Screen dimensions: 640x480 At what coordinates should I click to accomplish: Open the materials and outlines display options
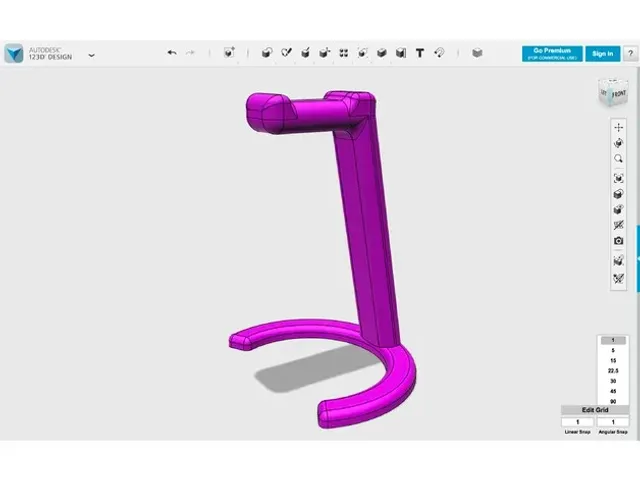pos(618,194)
